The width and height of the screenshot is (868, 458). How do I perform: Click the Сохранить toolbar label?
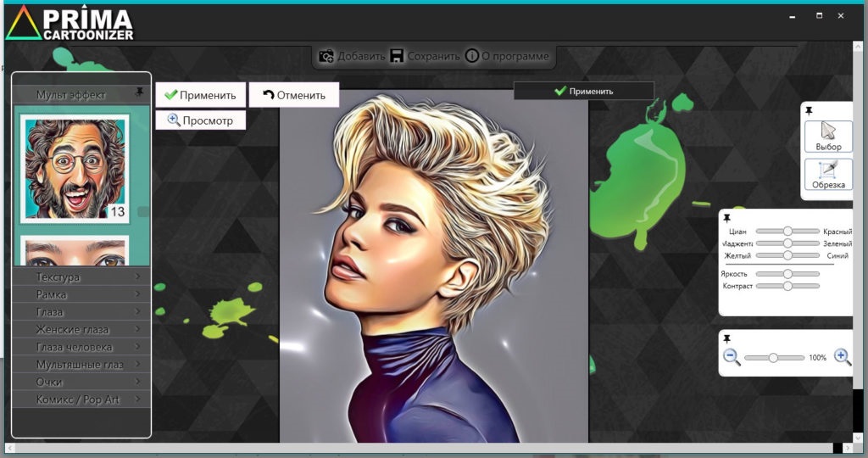tap(433, 56)
